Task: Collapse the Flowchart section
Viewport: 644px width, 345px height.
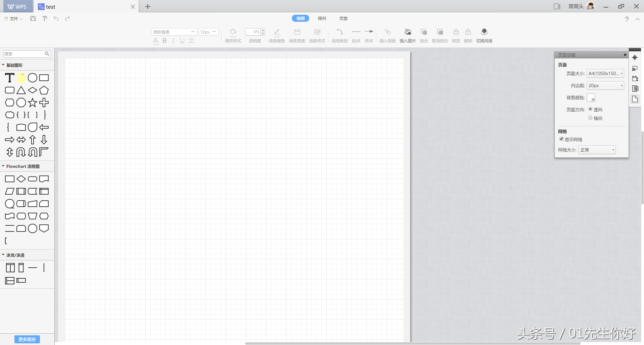Action: (3, 166)
